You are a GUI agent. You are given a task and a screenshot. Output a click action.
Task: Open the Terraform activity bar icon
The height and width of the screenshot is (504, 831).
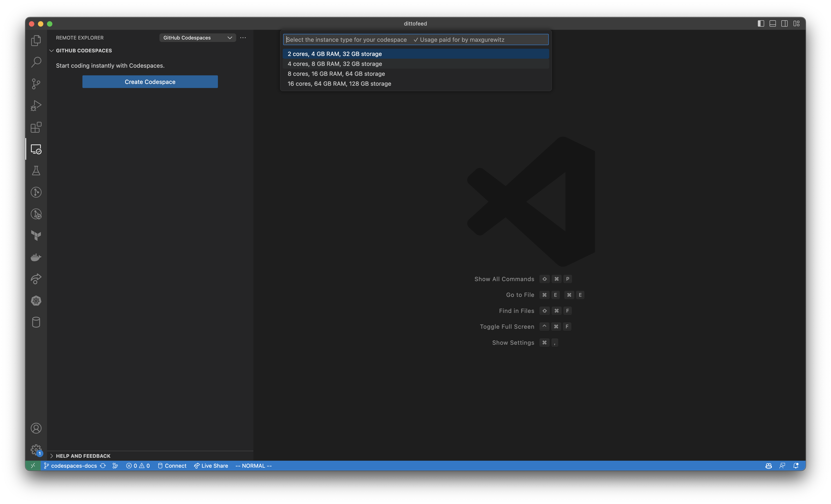click(x=36, y=236)
